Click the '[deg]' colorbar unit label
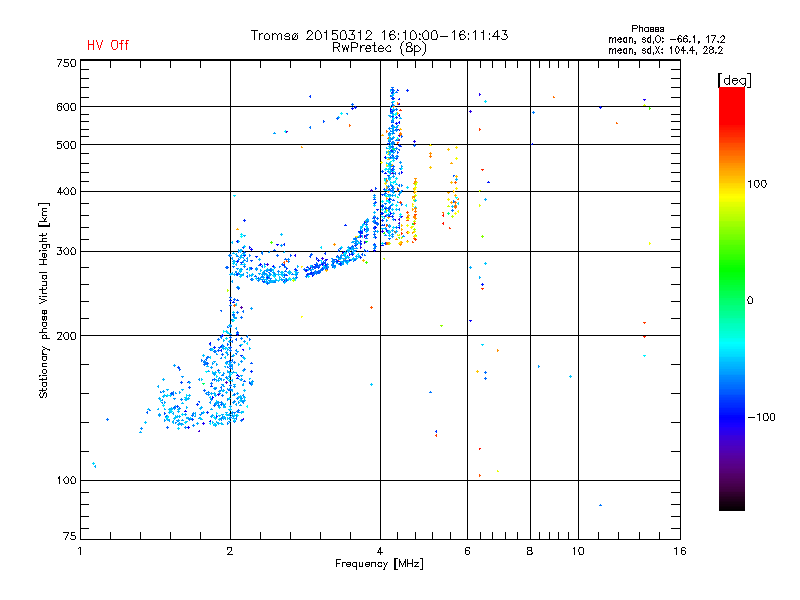 point(734,81)
